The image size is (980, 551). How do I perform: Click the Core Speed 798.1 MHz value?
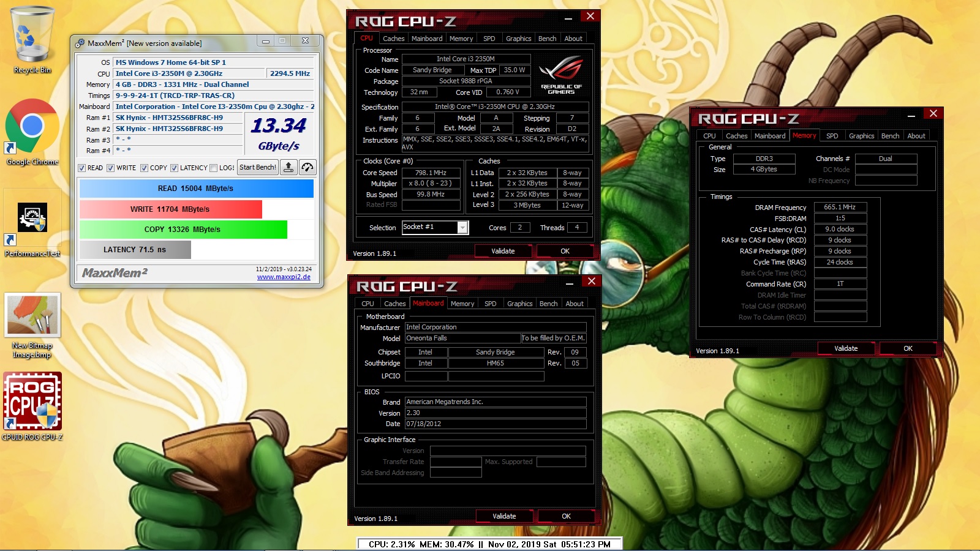tap(431, 173)
